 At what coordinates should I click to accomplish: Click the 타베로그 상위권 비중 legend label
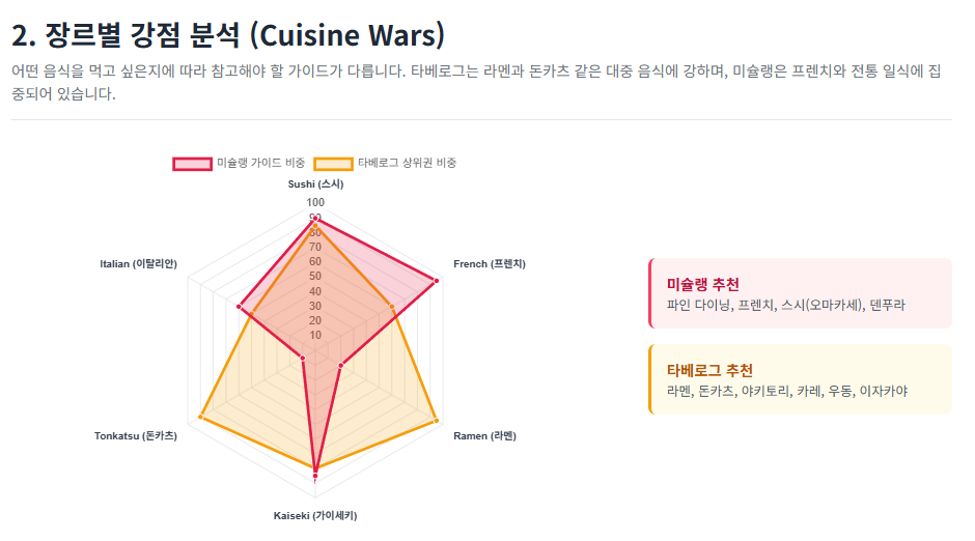(x=407, y=163)
